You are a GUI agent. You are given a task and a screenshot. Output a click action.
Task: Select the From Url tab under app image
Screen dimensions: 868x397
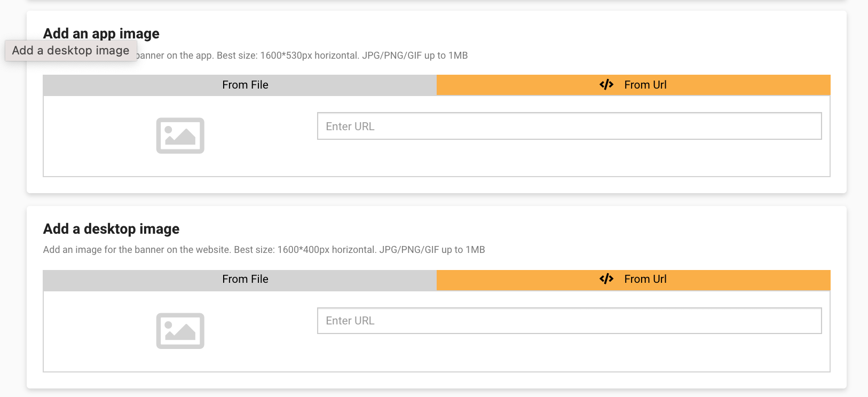click(634, 85)
